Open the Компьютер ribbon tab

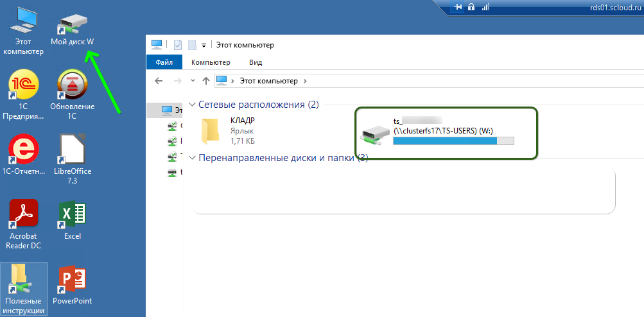211,62
